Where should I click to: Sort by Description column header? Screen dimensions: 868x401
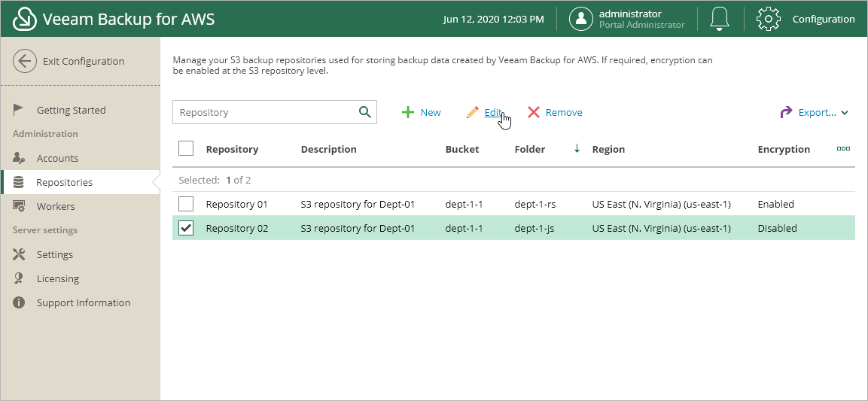(329, 149)
